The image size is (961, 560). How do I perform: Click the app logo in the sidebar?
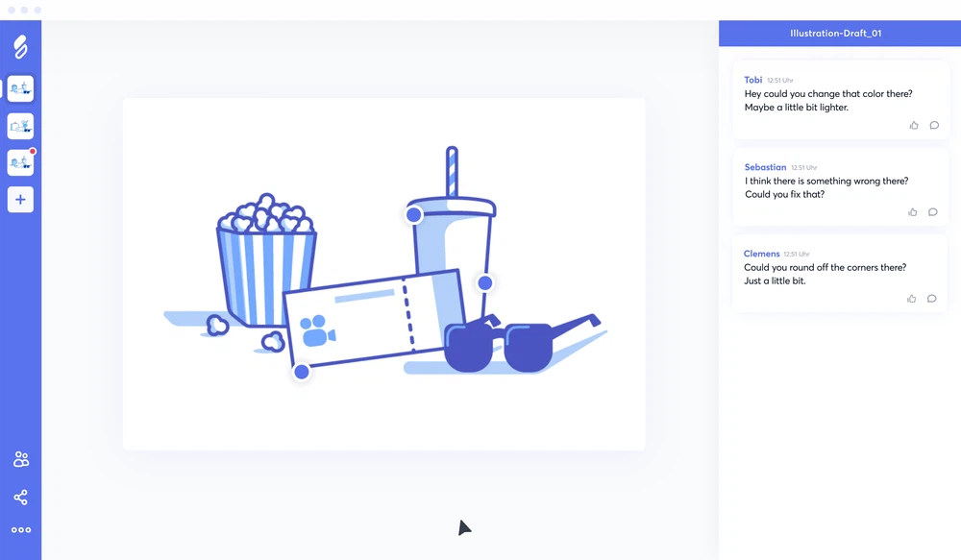tap(20, 47)
